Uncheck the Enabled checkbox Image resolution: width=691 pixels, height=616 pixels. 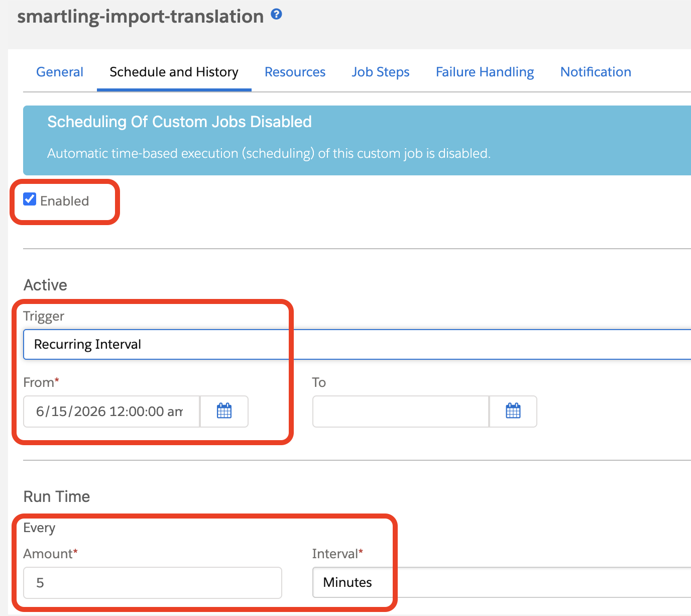tap(30, 199)
